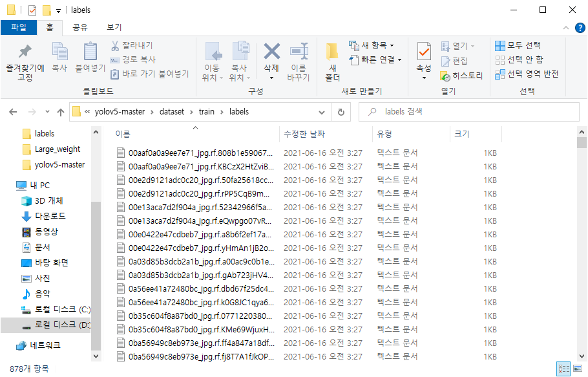
Task: Sort by 크기 column header
Action: (x=476, y=134)
